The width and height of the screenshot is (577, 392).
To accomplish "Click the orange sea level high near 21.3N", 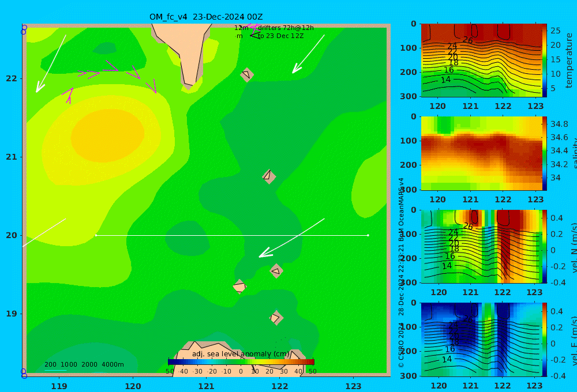I will point(107,135).
